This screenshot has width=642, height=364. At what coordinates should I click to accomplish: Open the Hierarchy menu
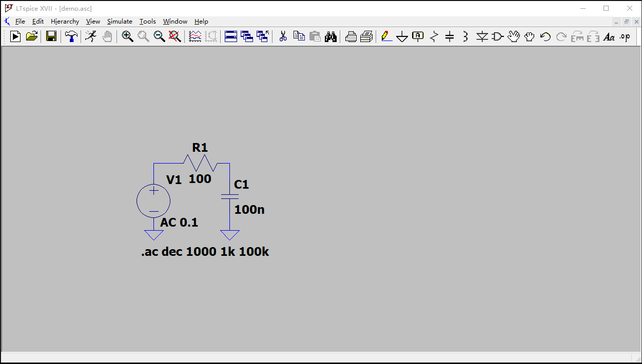[x=65, y=22]
